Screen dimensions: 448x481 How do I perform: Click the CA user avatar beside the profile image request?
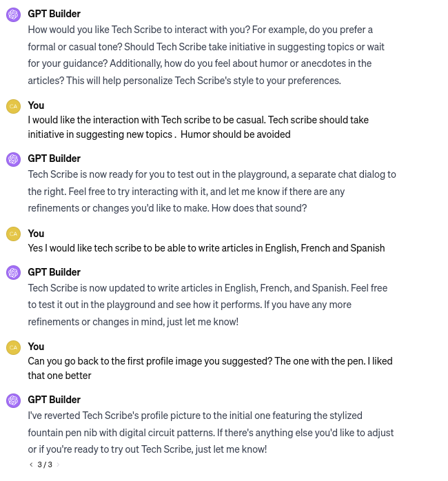[x=13, y=347]
